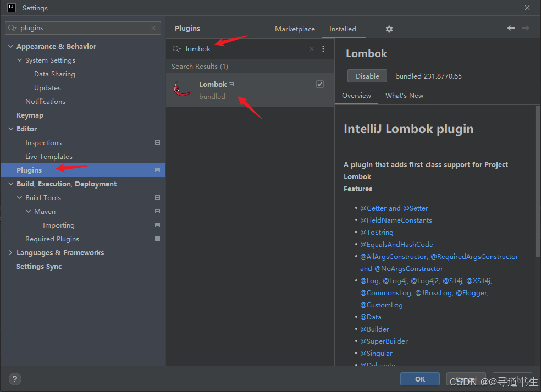Clear the lombok plugin search text
Screen dimensions: 541x392
click(312, 49)
